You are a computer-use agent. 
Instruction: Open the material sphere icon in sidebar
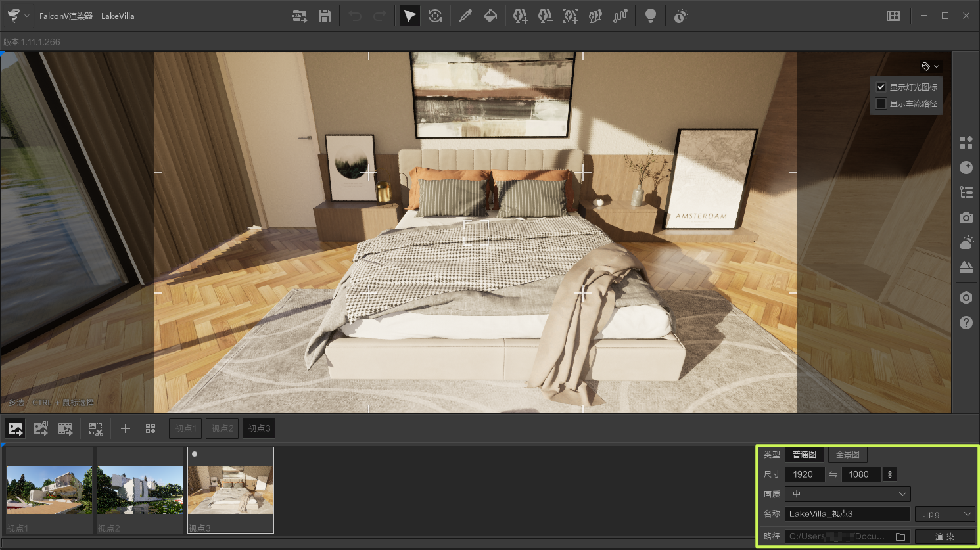point(966,168)
